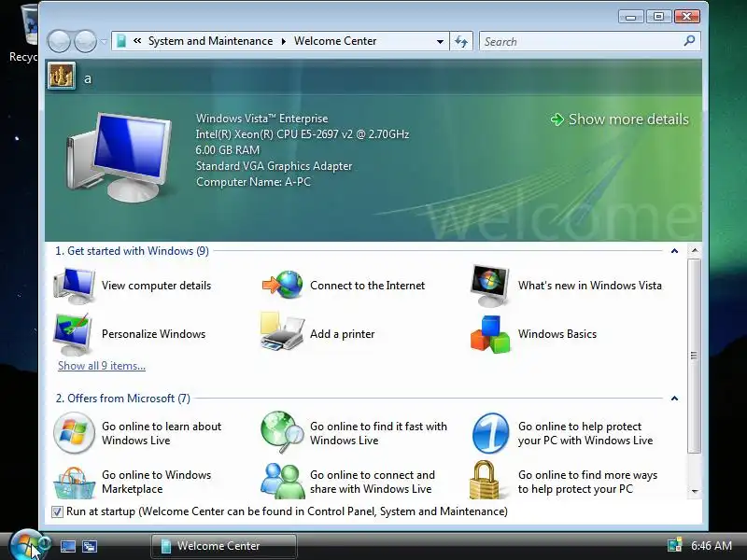This screenshot has height=560, width=747.
Task: Click Switch between windows quick launch icon
Action: (90, 546)
